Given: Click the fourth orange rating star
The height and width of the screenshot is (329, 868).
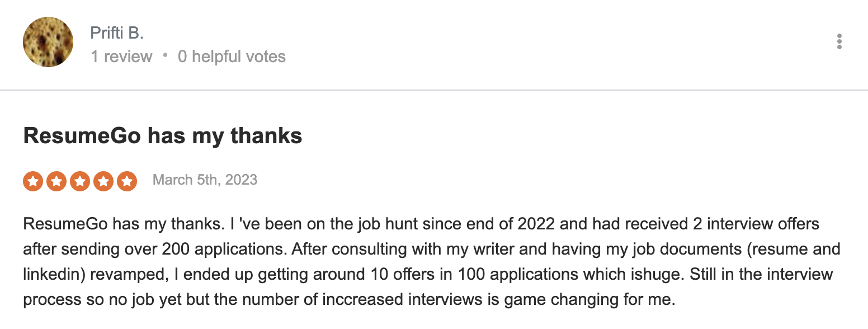Looking at the screenshot, I should click(x=103, y=181).
